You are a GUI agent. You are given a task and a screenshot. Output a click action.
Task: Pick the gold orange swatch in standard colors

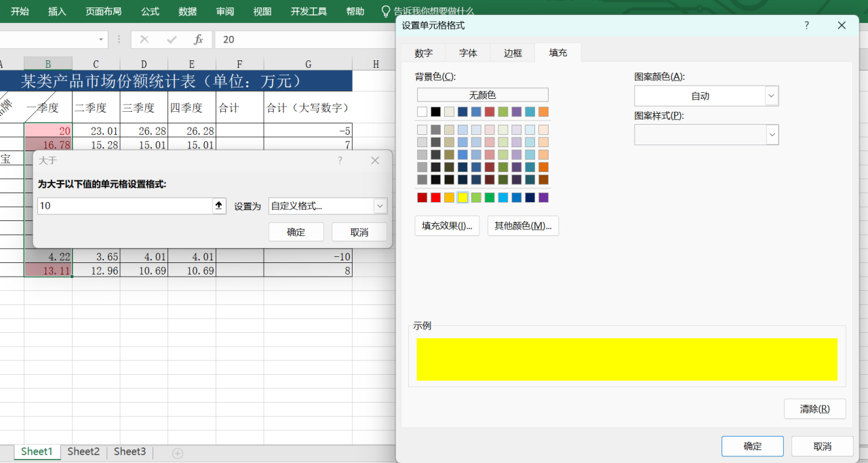[x=449, y=197]
